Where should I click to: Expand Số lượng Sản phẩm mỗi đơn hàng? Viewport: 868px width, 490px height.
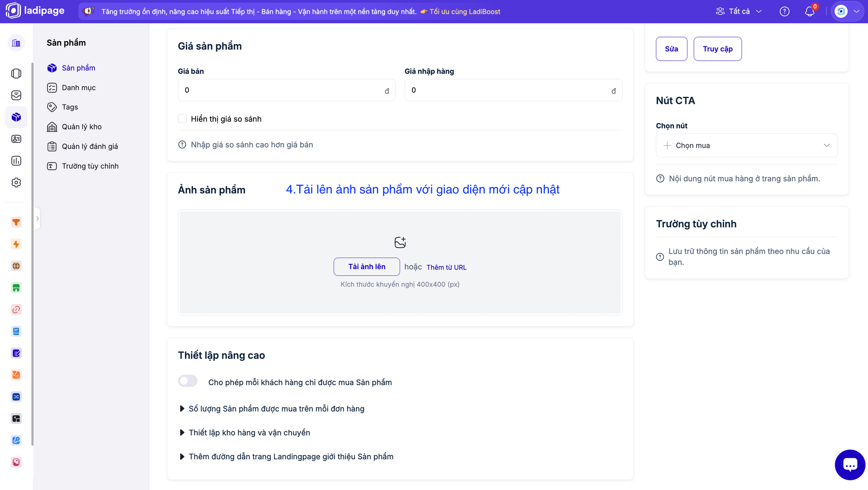276,409
